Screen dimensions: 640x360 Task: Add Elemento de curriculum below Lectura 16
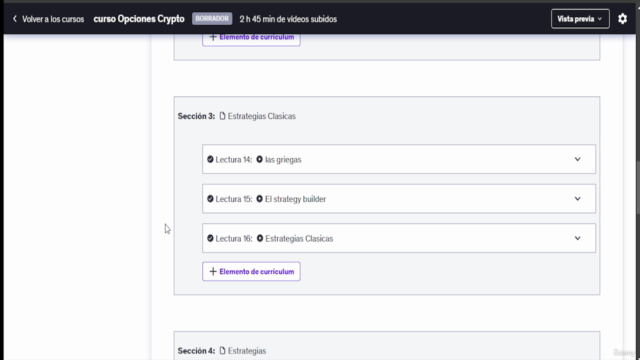[251, 271]
